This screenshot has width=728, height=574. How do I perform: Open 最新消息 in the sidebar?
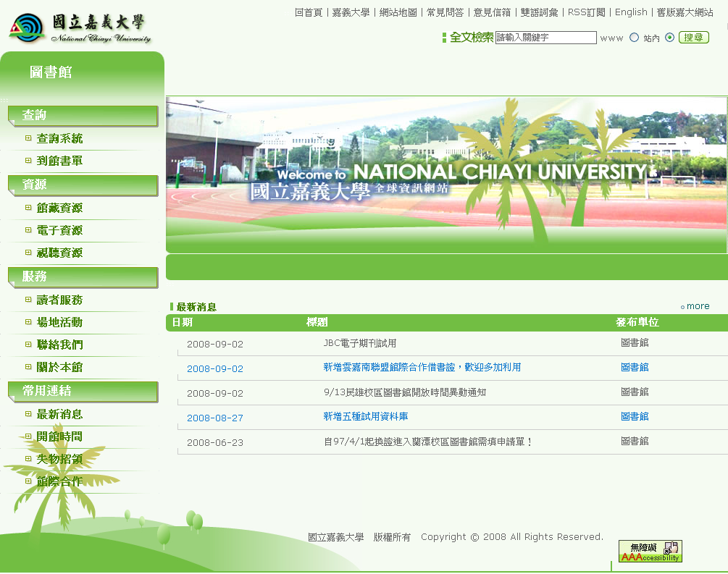59,414
